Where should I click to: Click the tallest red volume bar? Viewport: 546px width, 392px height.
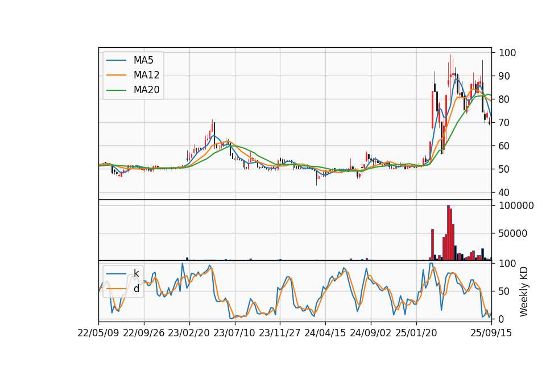(449, 233)
